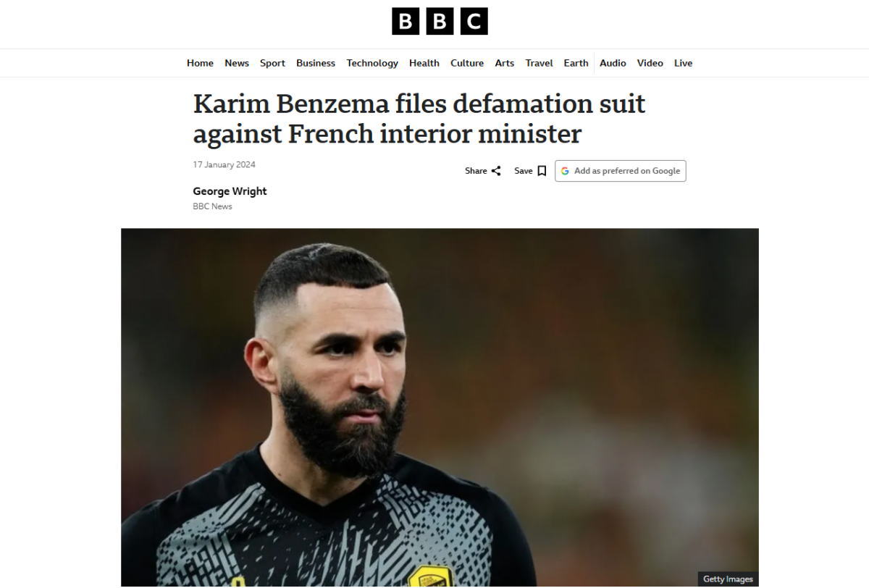Image resolution: width=869 pixels, height=588 pixels.
Task: Click the BBC logo
Action: pos(440,21)
